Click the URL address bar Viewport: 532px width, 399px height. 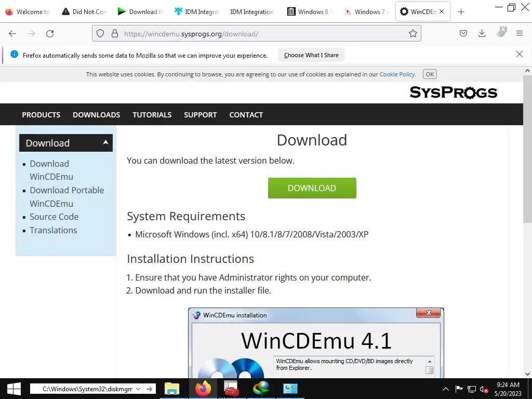257,34
